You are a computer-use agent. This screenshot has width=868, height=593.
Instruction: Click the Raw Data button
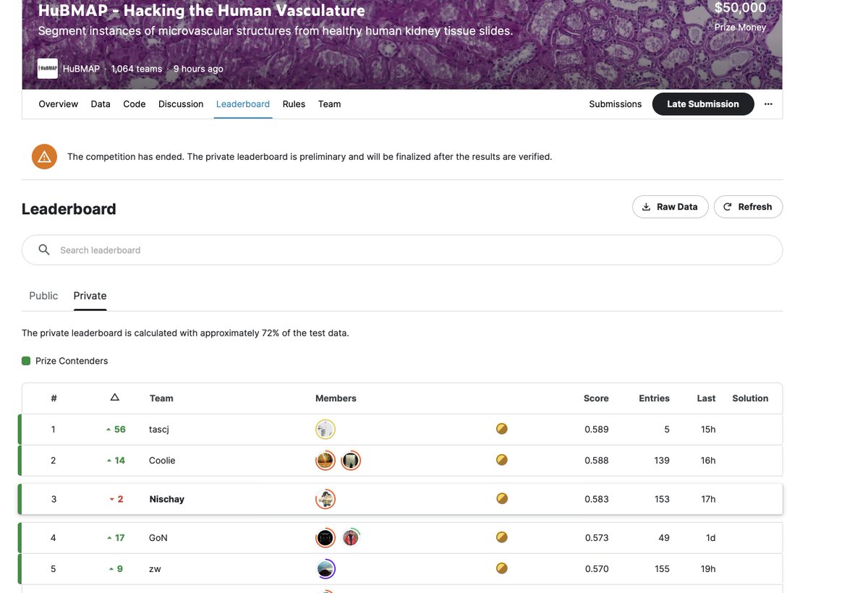click(671, 207)
